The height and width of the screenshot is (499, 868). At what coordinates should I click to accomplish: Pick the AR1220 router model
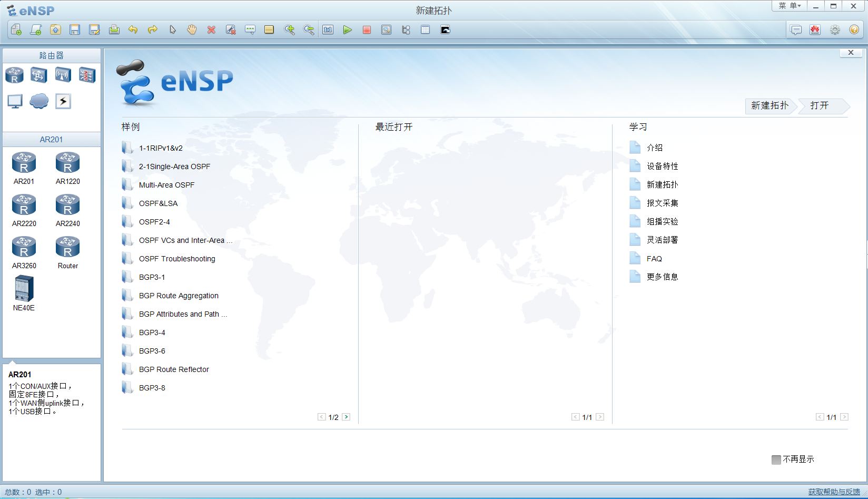[x=68, y=169]
